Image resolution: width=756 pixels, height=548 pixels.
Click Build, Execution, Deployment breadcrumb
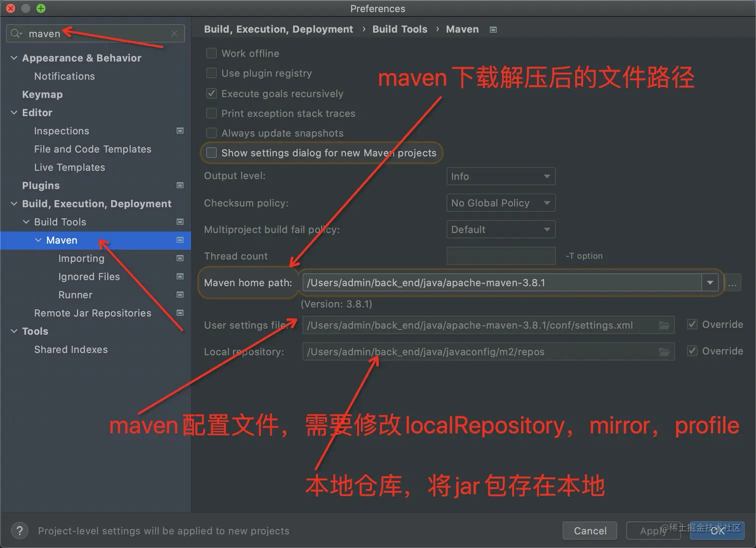click(x=278, y=29)
